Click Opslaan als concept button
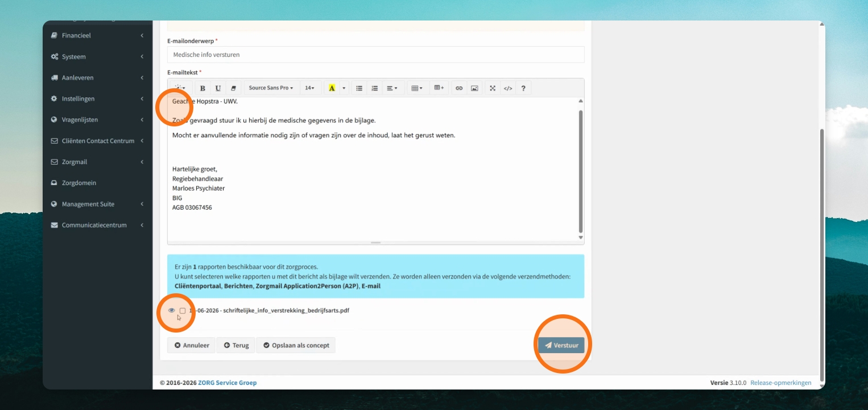 [296, 345]
